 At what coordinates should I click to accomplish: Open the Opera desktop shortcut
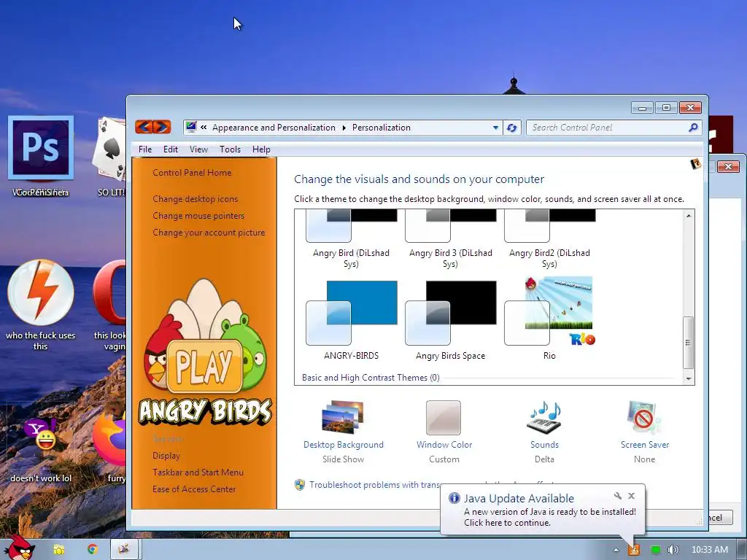[x=109, y=292]
